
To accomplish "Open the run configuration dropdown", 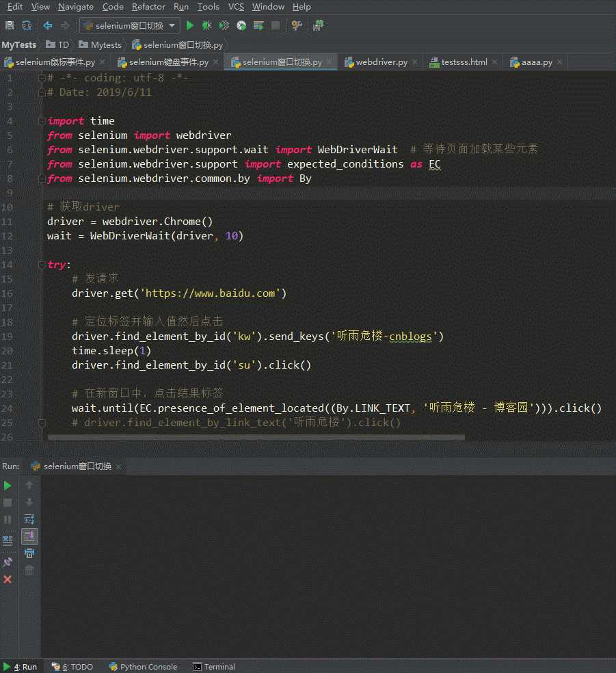I will point(129,26).
